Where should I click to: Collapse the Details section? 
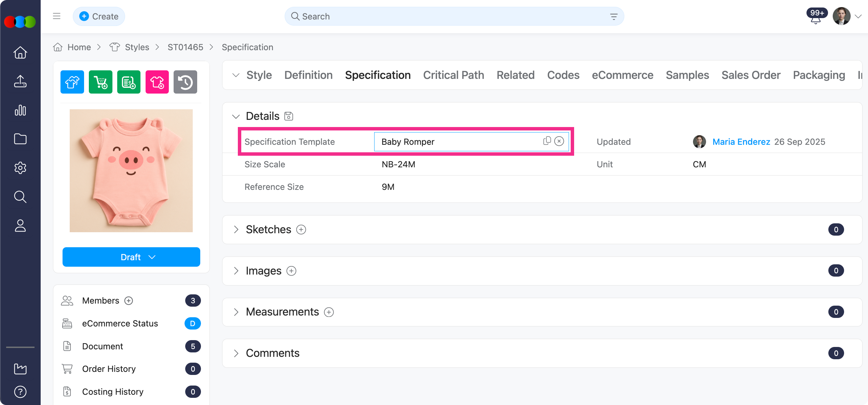(x=236, y=116)
